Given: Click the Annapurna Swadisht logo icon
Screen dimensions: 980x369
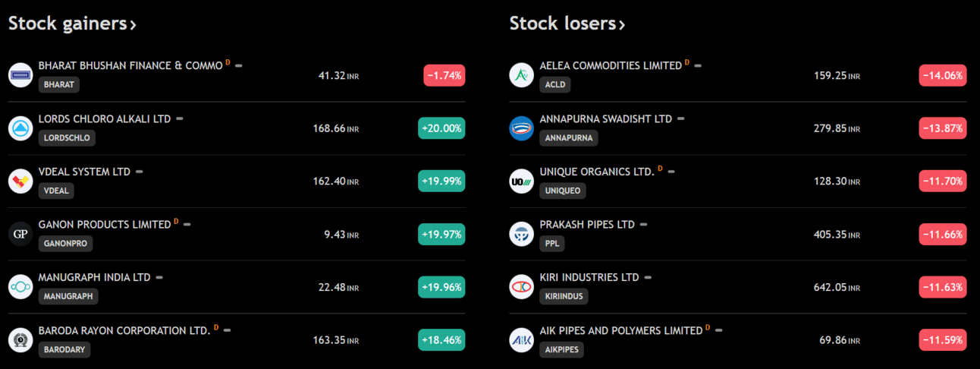Looking at the screenshot, I should (522, 128).
